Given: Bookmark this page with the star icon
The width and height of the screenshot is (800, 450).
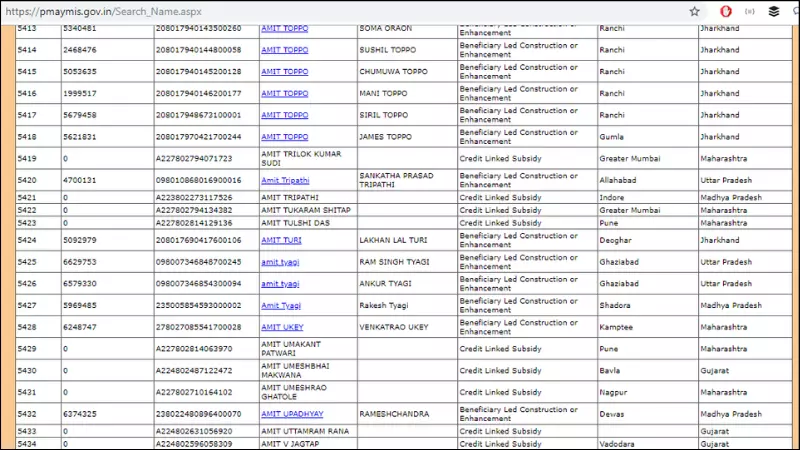Looking at the screenshot, I should [x=694, y=11].
